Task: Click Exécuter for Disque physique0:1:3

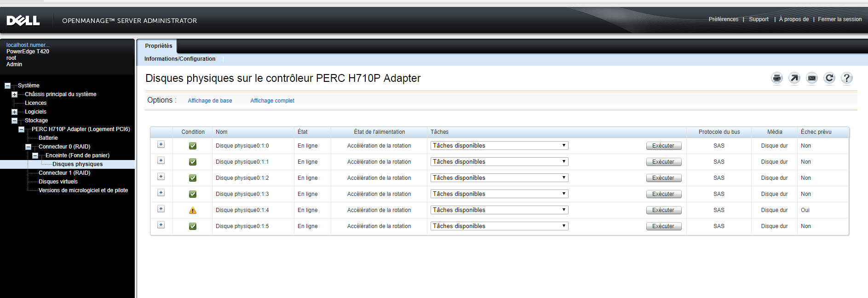Action: point(664,194)
